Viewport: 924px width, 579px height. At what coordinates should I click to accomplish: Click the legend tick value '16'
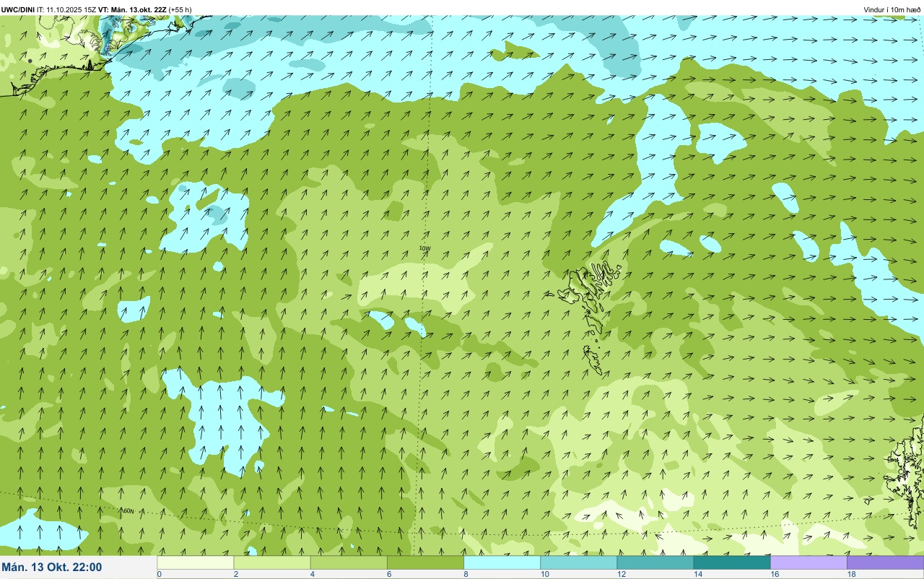coord(775,574)
